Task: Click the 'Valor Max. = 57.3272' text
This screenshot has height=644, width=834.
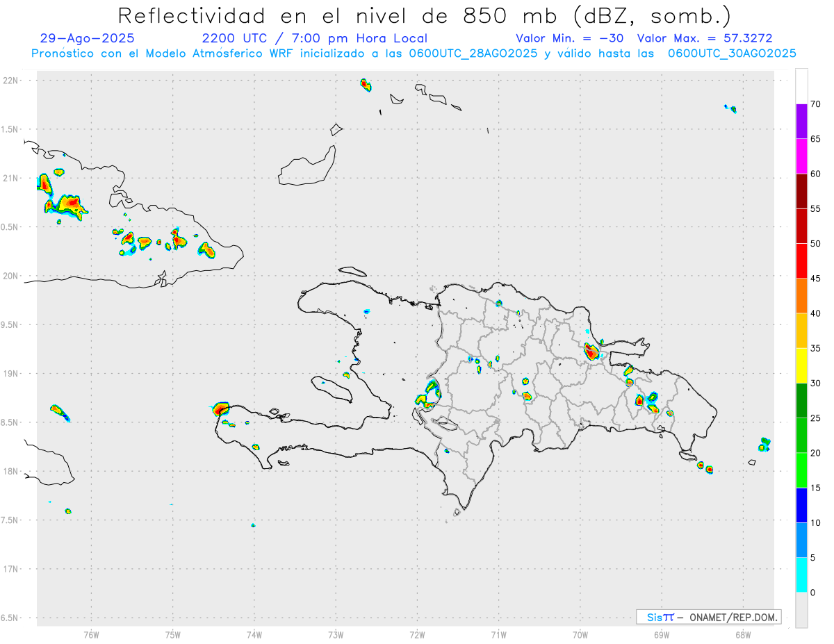Action: (705, 38)
